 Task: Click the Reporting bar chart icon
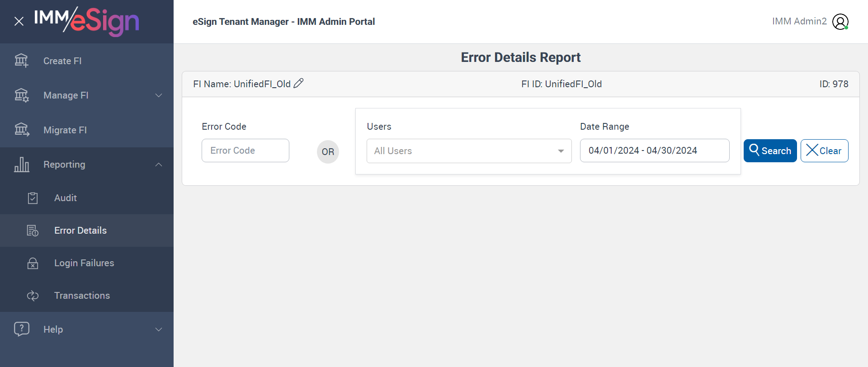point(21,165)
